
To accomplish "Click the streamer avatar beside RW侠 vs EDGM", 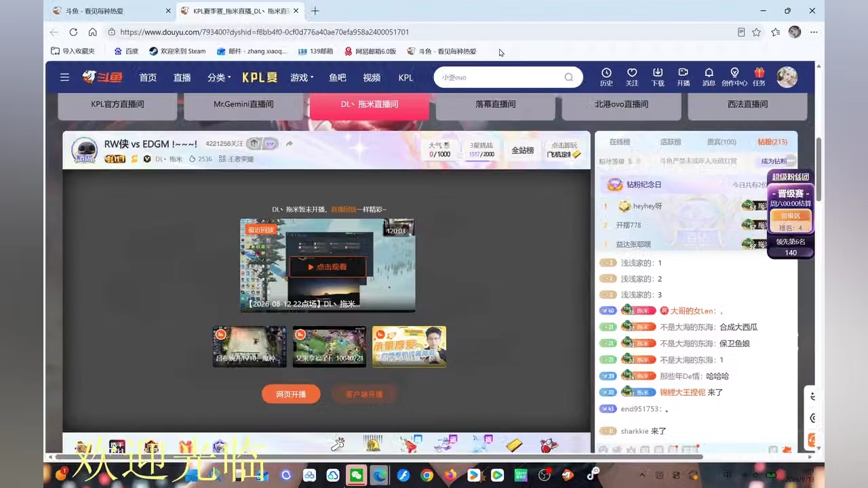I will point(85,150).
